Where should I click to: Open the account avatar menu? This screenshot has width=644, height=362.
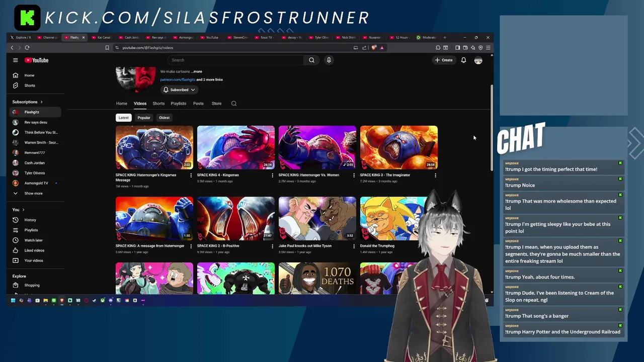point(478,60)
